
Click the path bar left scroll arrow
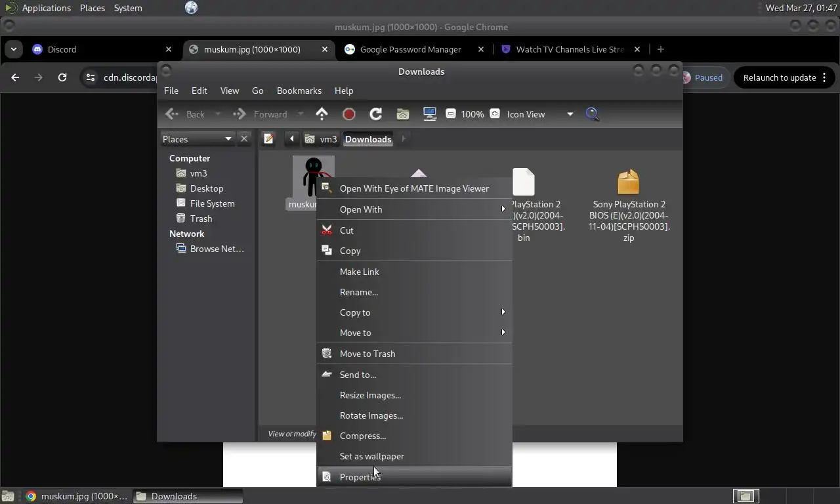point(292,138)
